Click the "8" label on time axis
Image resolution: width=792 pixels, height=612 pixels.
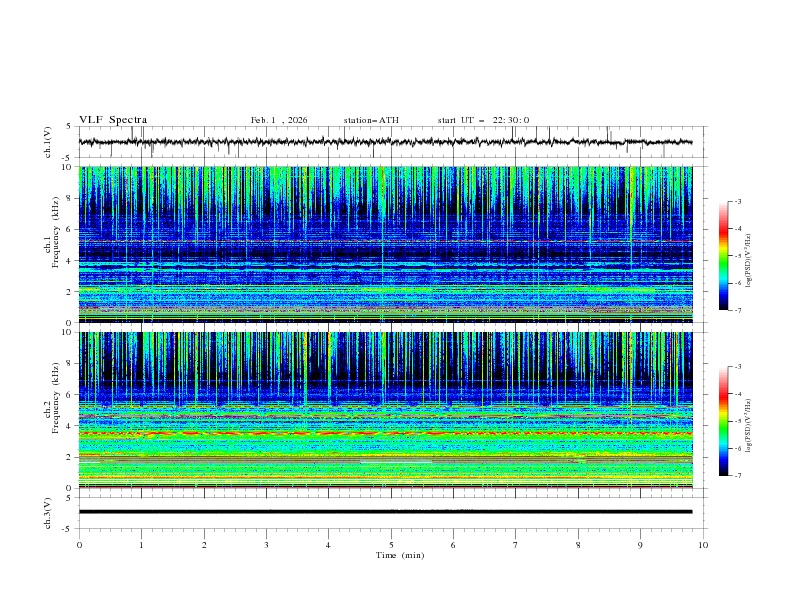578,545
